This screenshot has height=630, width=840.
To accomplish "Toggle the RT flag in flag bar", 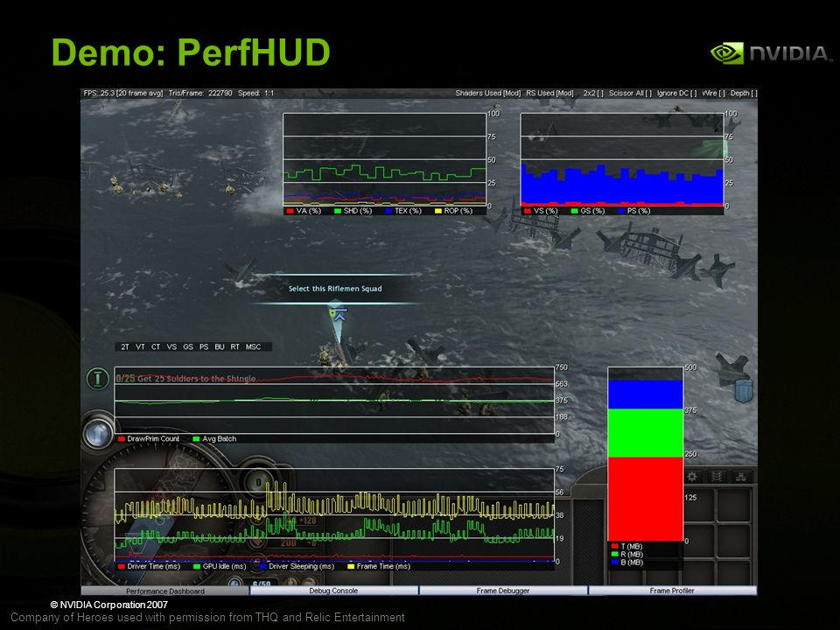I will pyautogui.click(x=234, y=347).
